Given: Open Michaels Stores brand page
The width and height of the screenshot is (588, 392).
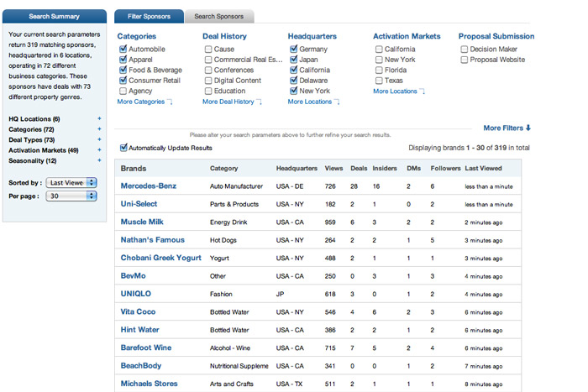Looking at the screenshot, I should click(x=149, y=384).
